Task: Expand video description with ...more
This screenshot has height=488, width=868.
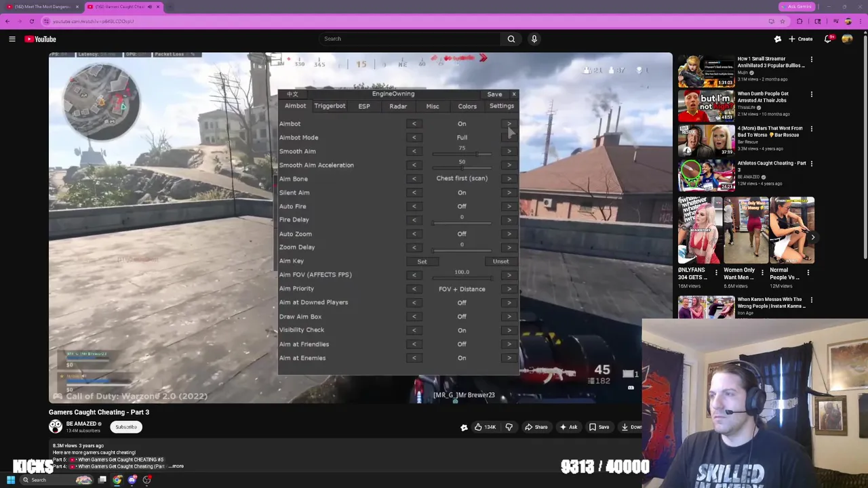Action: point(176,466)
